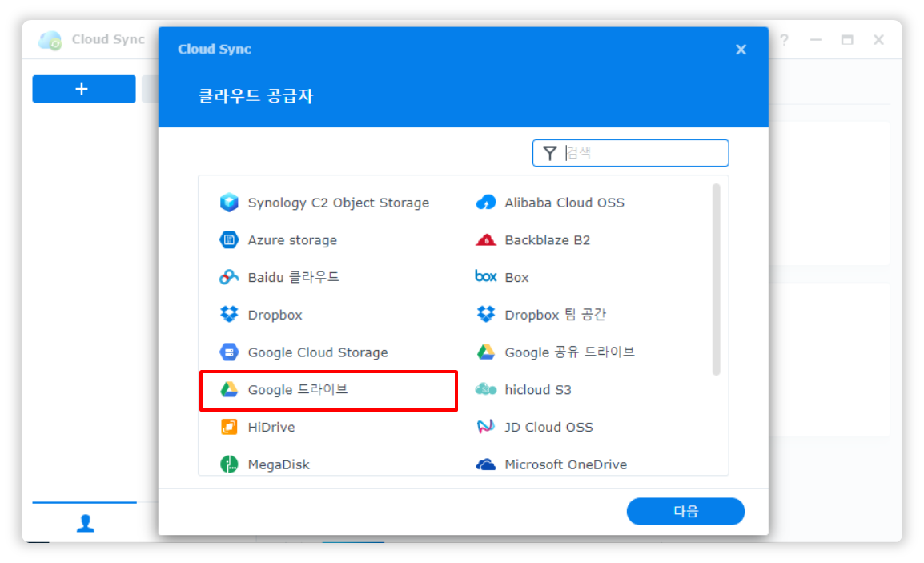Choose the Google Cloud Storage label
The height and width of the screenshot is (563, 924).
(x=318, y=352)
